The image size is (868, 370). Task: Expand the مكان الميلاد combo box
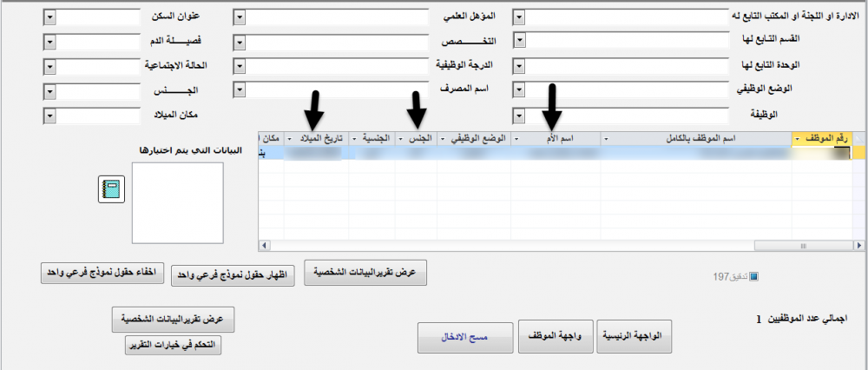click(49, 116)
